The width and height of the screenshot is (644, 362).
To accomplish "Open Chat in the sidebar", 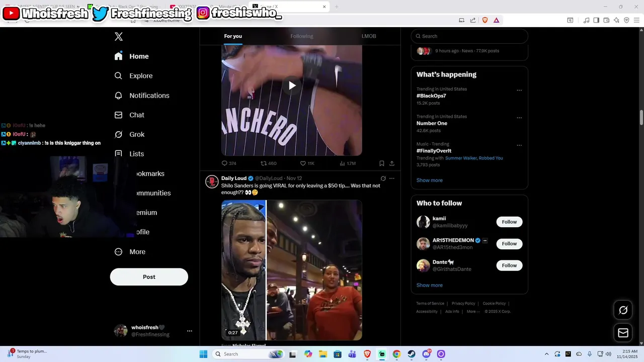I will [129, 115].
